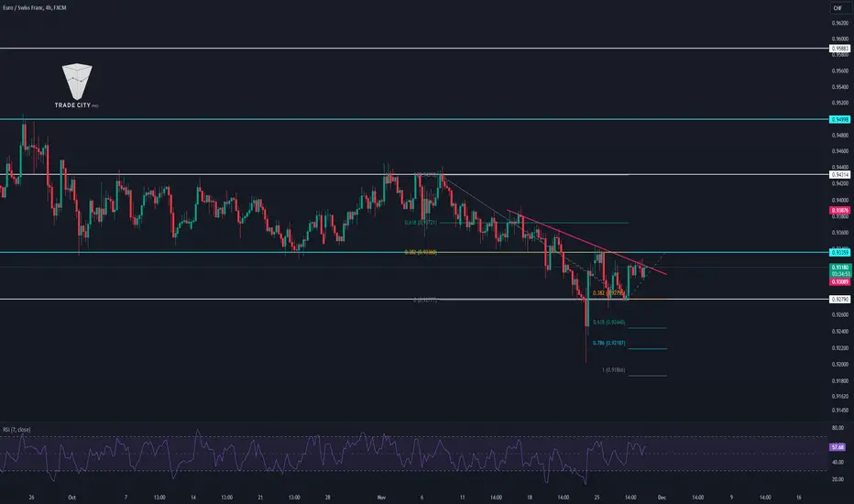The height and width of the screenshot is (504, 854).
Task: Select the cyan 0.94998 price label
Action: (840, 119)
